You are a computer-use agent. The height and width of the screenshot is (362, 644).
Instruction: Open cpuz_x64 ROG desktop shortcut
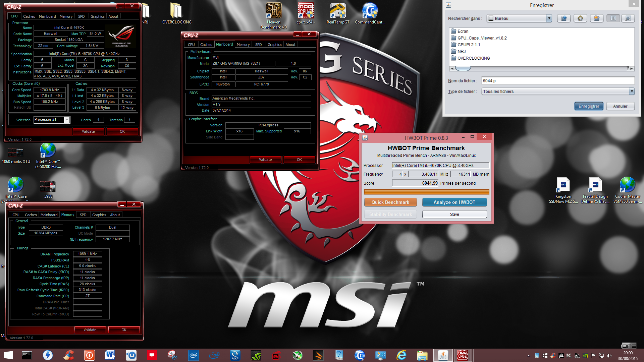[x=306, y=13]
